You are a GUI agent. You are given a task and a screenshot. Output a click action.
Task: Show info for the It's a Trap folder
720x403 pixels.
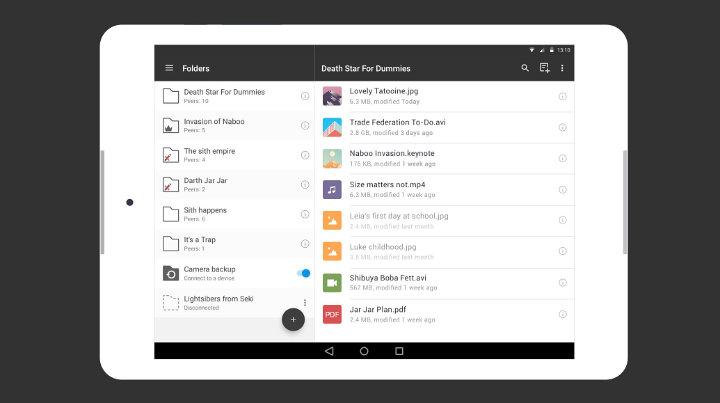point(305,244)
